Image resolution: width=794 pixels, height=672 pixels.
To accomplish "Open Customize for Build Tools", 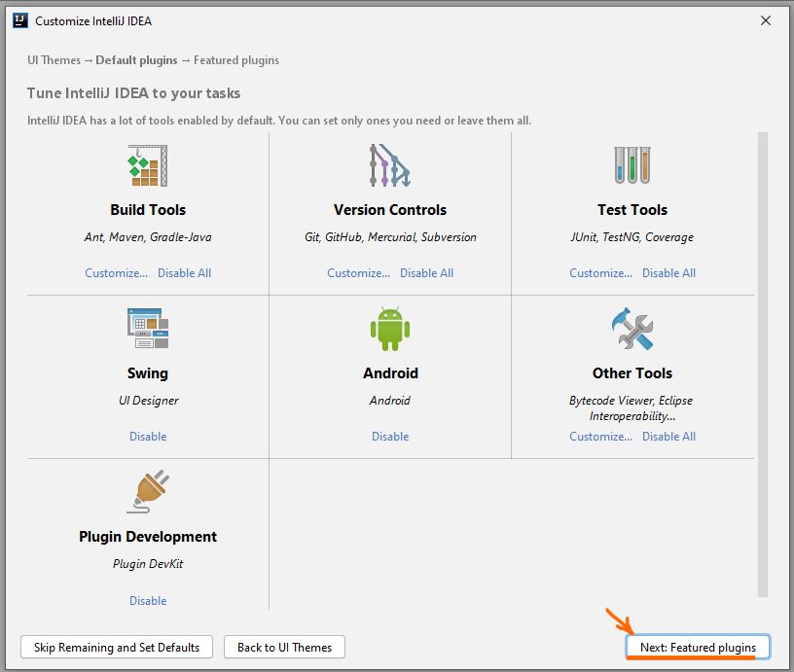I will point(116,273).
